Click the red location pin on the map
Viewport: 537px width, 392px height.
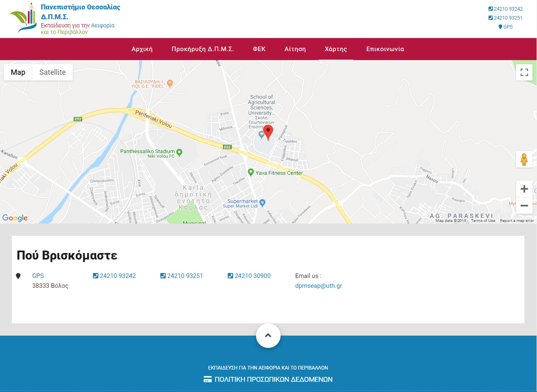(268, 133)
